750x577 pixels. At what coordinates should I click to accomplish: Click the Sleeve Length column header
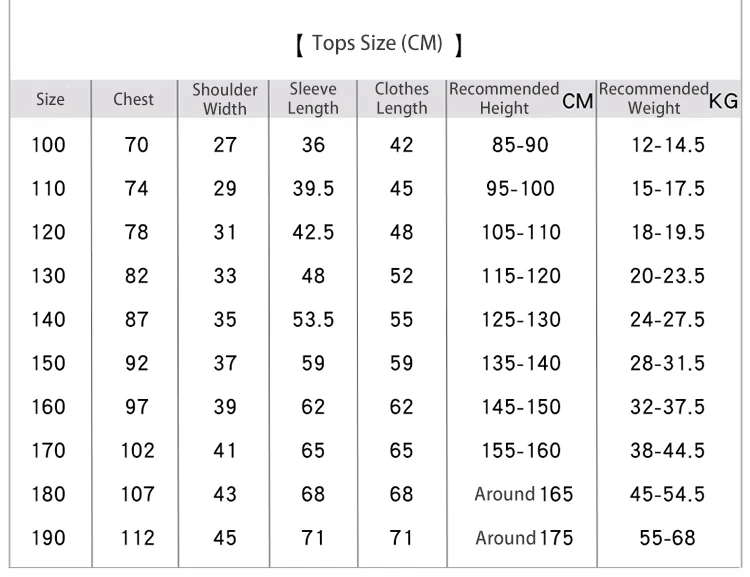point(313,99)
